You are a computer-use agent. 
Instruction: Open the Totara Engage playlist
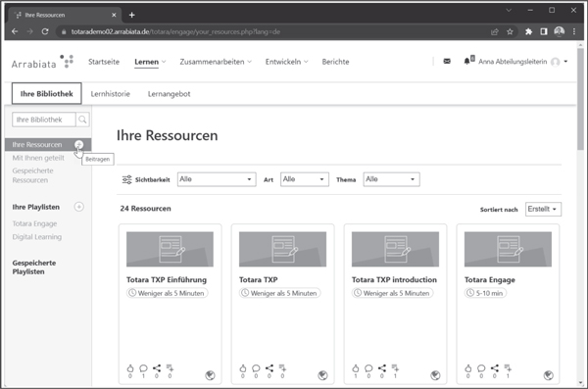[x=34, y=223]
